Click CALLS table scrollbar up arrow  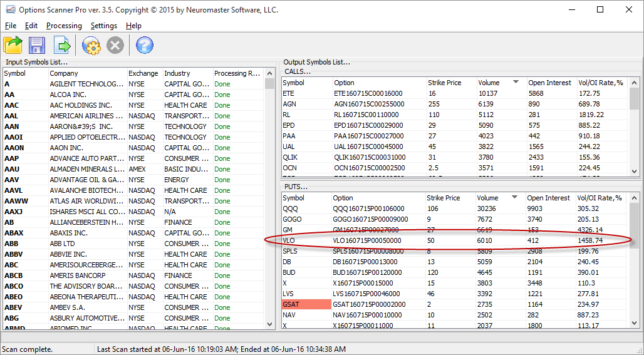[x=634, y=83]
